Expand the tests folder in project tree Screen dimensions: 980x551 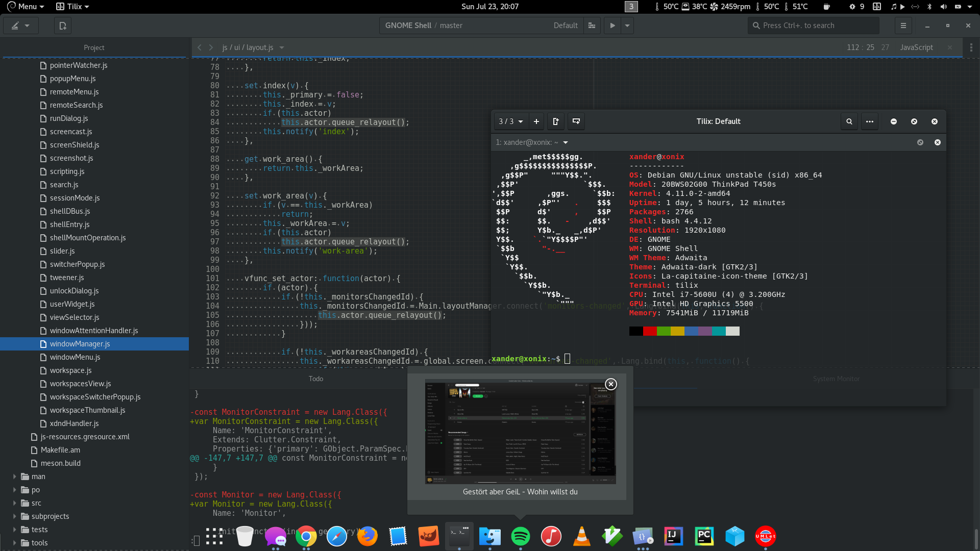14,530
